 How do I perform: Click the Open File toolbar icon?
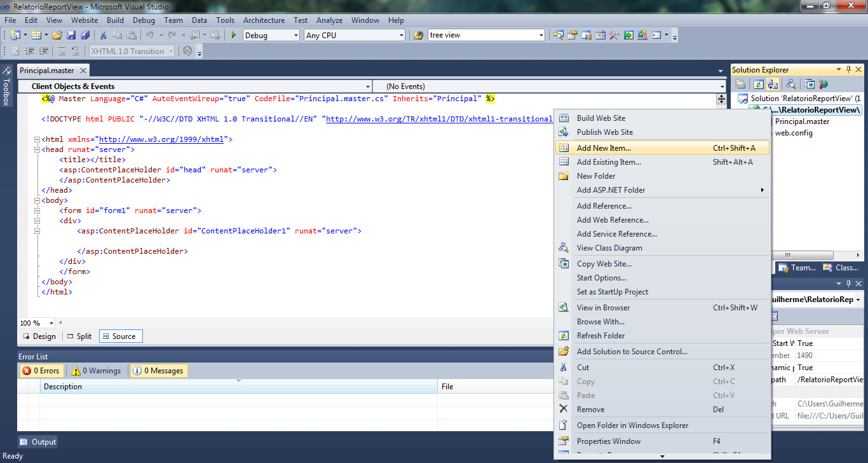[x=57, y=35]
